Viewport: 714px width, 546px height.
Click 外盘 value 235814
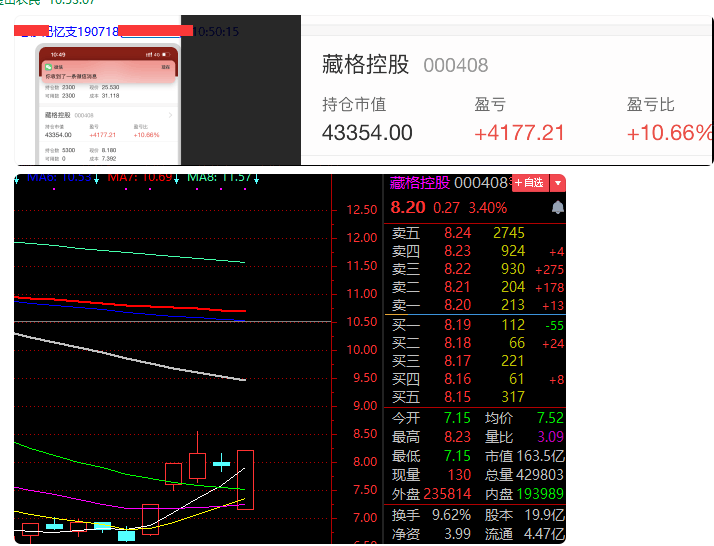(448, 494)
